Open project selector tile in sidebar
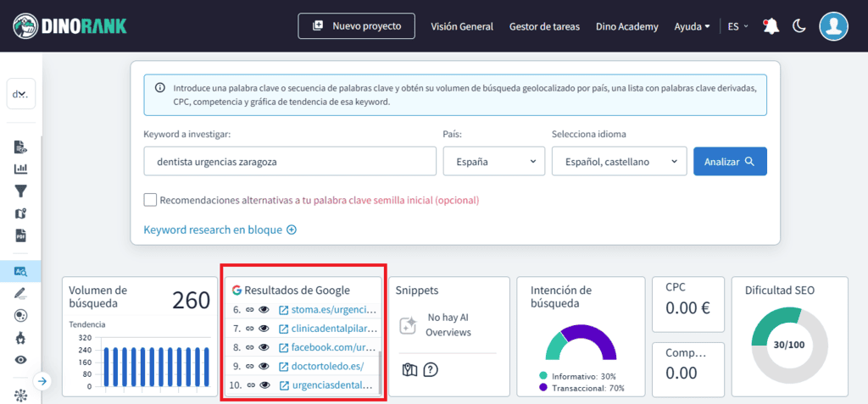This screenshot has width=868, height=404. click(21, 94)
